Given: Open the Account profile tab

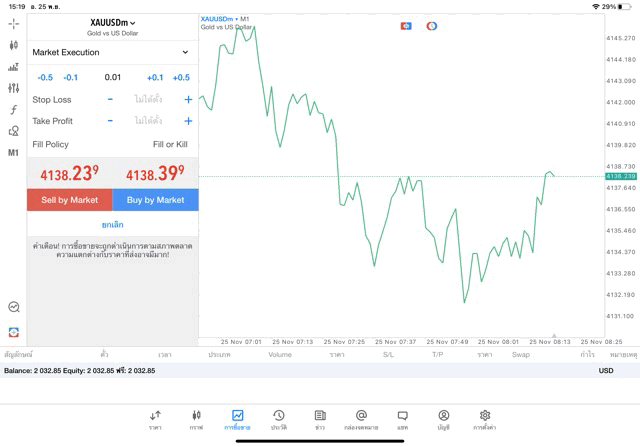Looking at the screenshot, I should 443,419.
